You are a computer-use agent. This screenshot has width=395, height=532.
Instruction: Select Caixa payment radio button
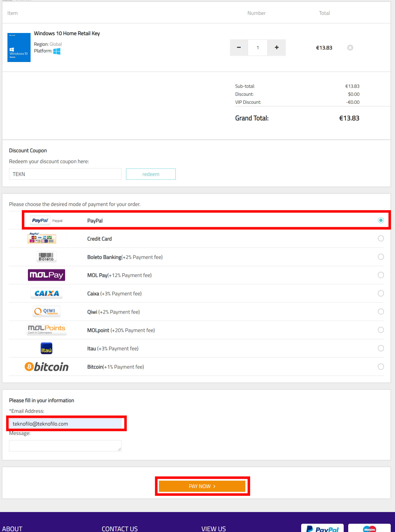click(381, 293)
